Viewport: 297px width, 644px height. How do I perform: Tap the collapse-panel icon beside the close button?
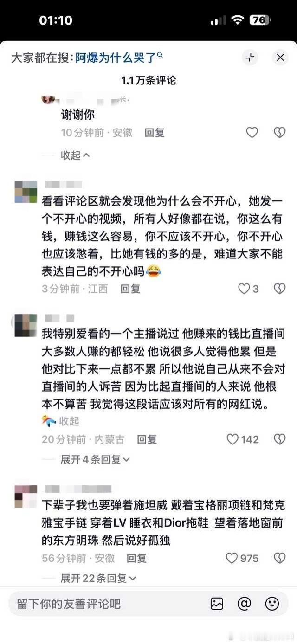pyautogui.click(x=250, y=58)
